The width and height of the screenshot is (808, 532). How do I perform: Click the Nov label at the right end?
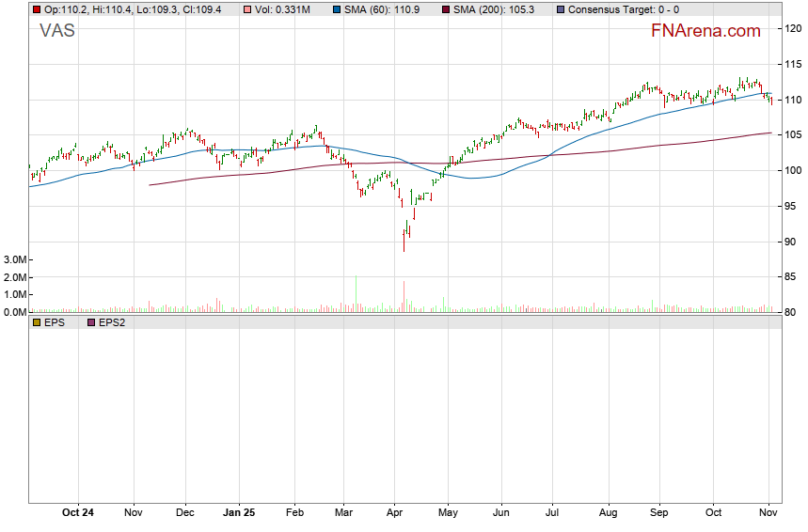click(768, 513)
